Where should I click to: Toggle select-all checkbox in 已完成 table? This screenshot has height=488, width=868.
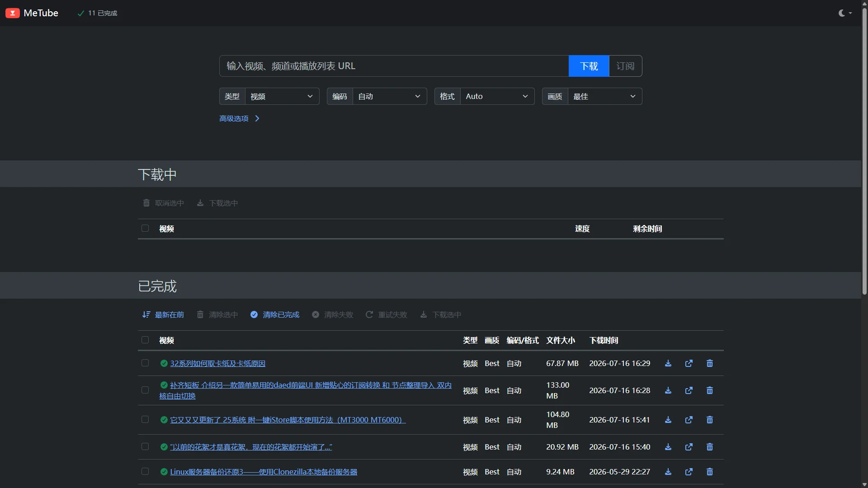click(x=145, y=340)
